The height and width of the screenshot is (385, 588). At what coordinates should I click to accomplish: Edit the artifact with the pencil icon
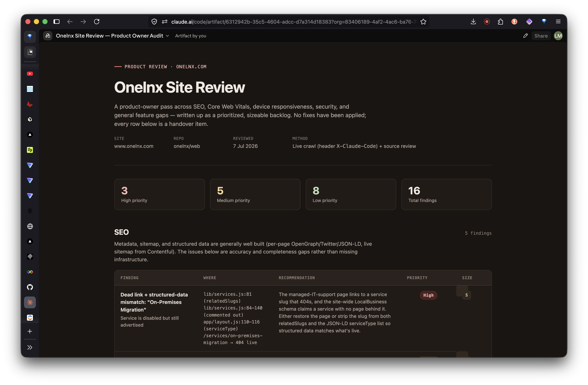click(526, 36)
